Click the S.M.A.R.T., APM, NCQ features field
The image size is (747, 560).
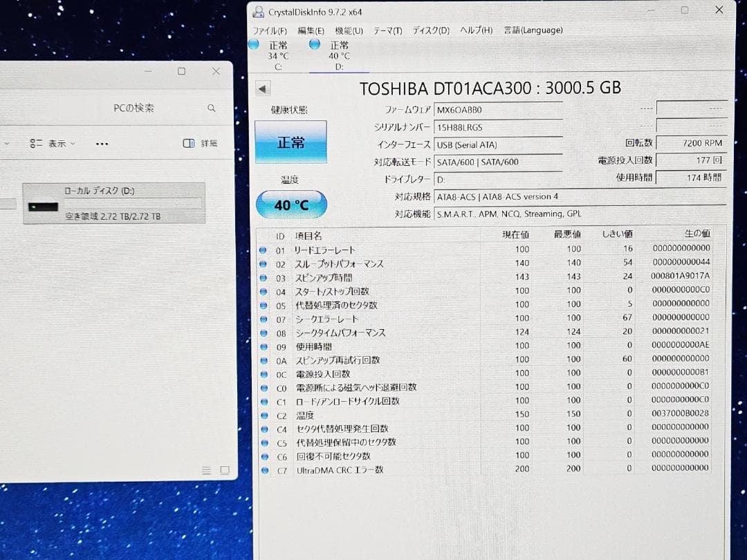(x=580, y=214)
